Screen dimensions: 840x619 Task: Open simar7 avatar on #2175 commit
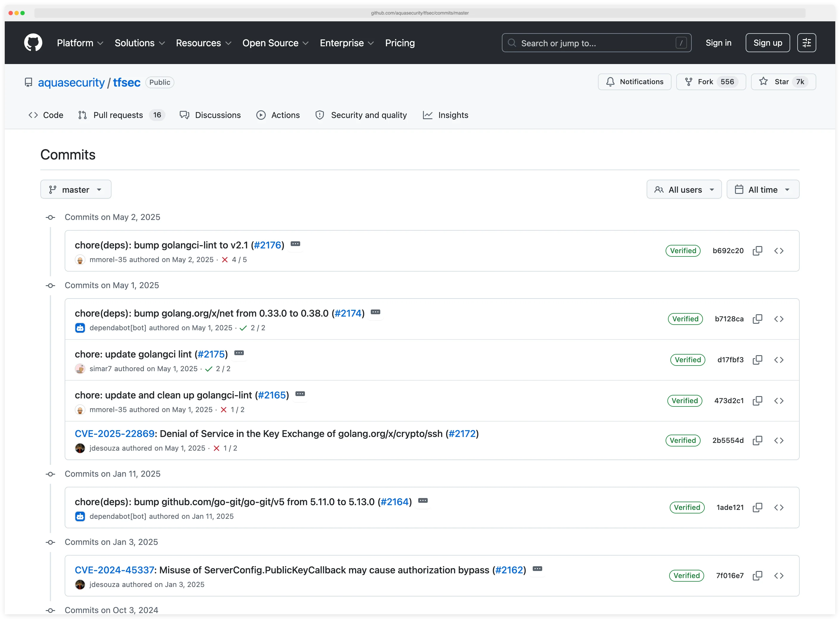pyautogui.click(x=80, y=369)
